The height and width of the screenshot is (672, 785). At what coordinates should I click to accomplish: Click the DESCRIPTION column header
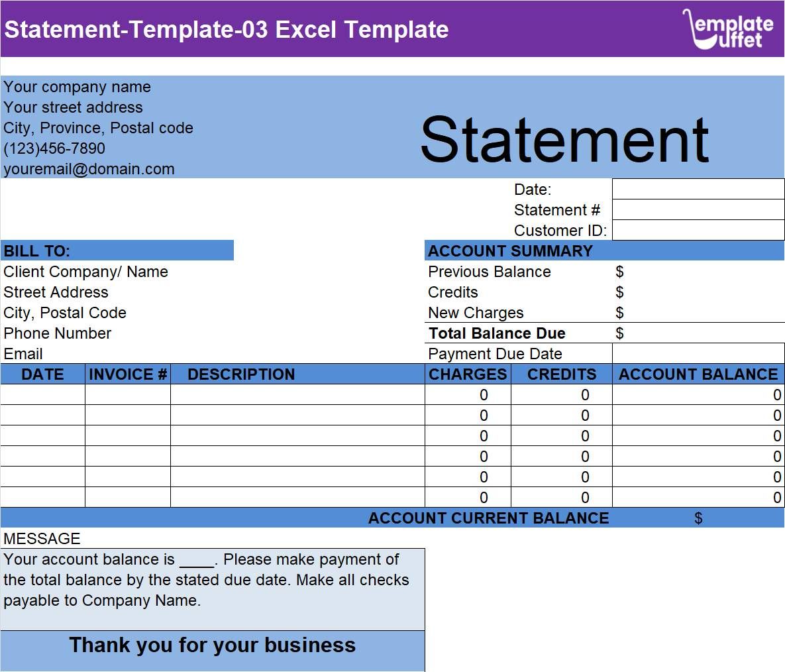[240, 374]
